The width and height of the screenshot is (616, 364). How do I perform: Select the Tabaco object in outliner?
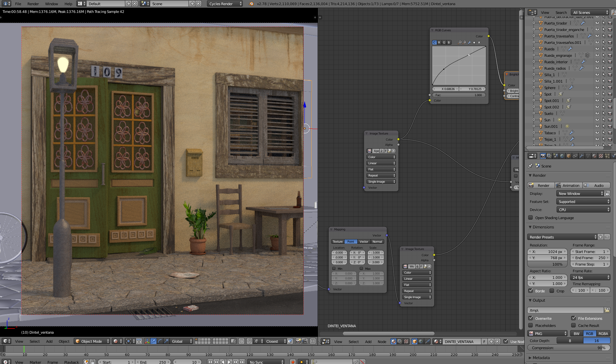[x=550, y=133]
